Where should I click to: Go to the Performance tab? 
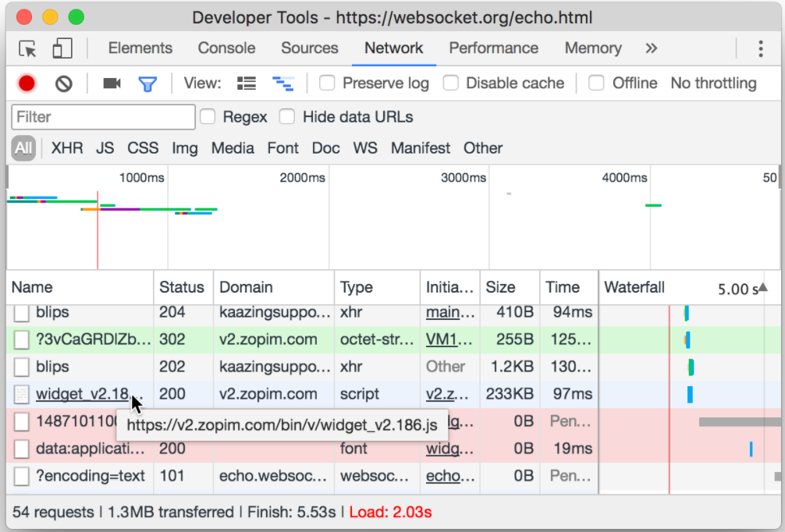pyautogui.click(x=494, y=48)
